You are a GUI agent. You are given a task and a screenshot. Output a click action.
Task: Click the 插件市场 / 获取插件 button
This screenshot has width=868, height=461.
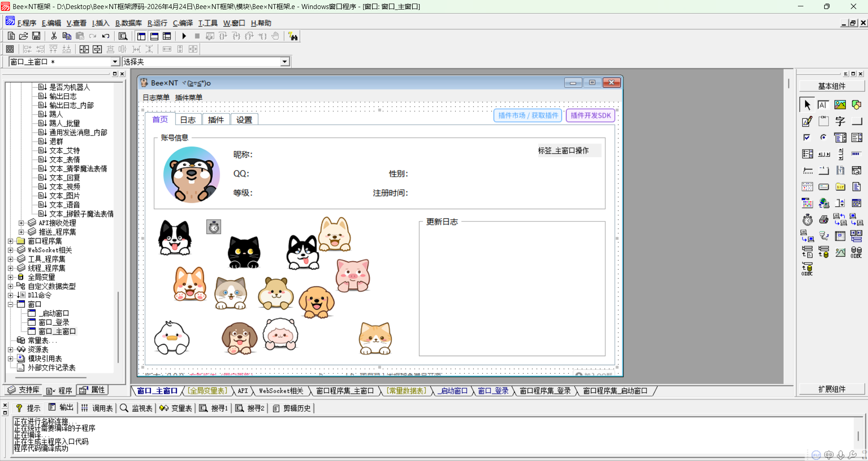[528, 116]
